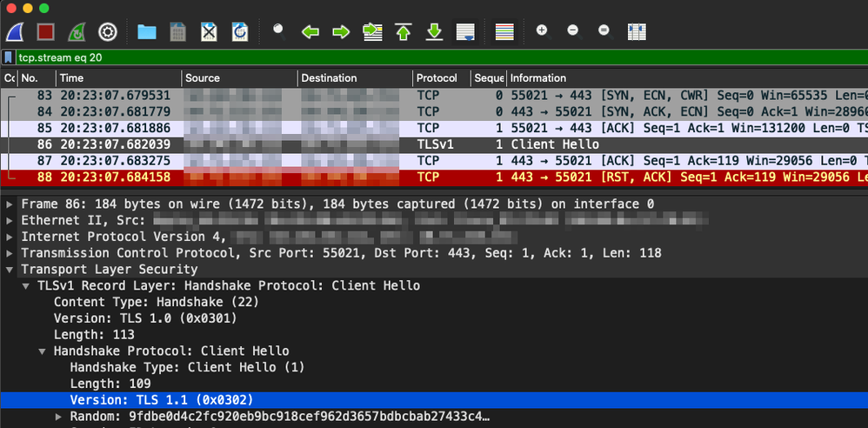Select packet 87 Ack=119 row

click(434, 161)
